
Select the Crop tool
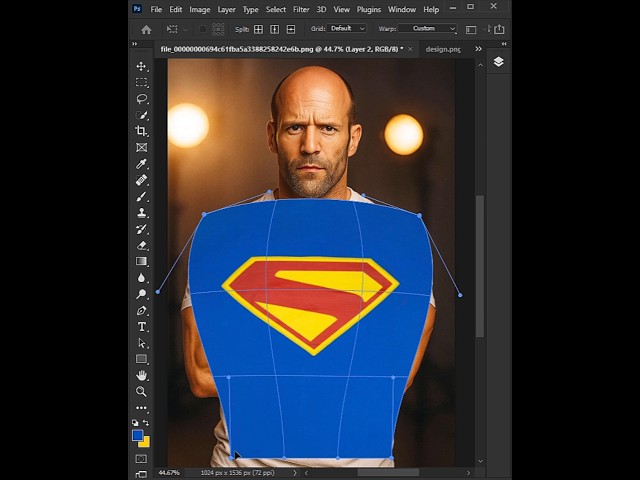pos(141,131)
